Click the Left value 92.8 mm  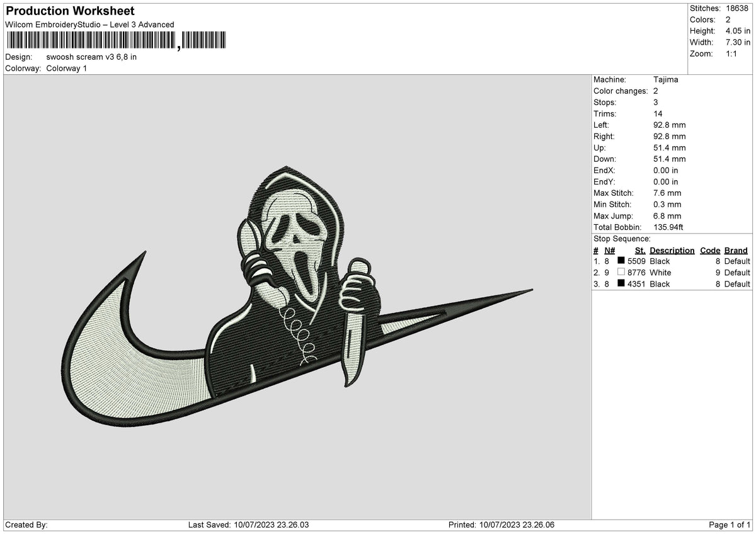click(670, 125)
